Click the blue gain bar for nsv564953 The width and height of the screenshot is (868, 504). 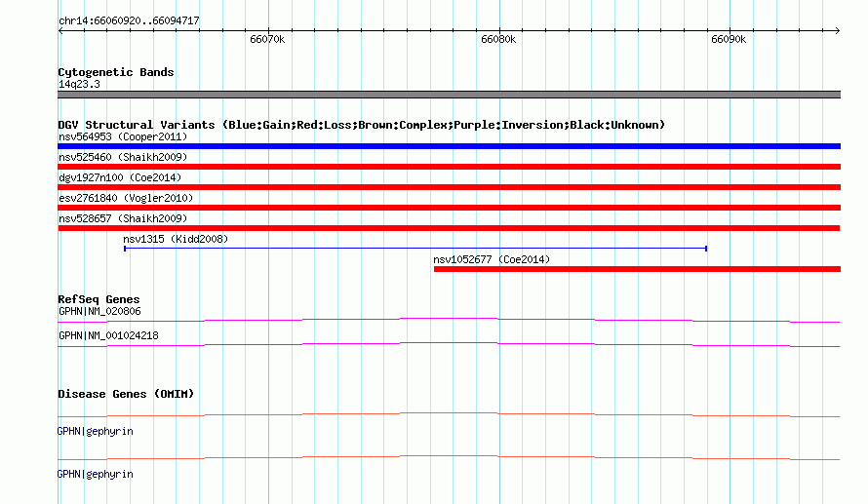[x=449, y=146]
